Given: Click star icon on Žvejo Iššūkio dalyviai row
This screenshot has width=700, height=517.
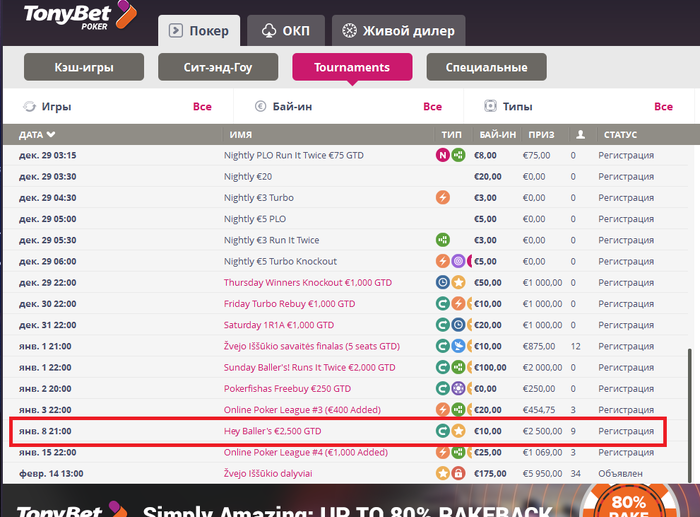Looking at the screenshot, I should [442, 473].
